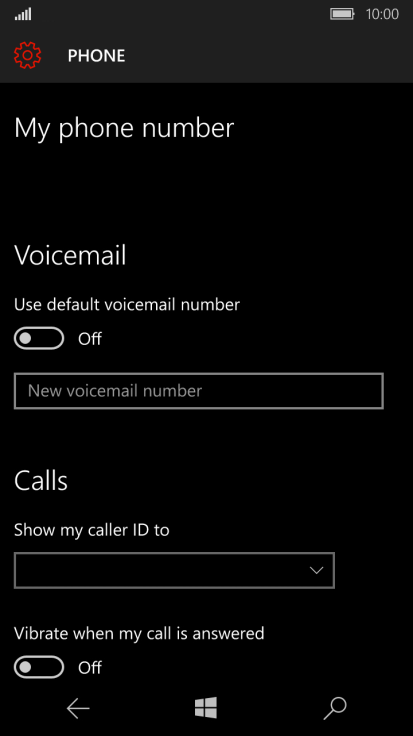Tap the Off label beside voicemail toggle
Image resolution: width=413 pixels, height=736 pixels.
tap(90, 338)
